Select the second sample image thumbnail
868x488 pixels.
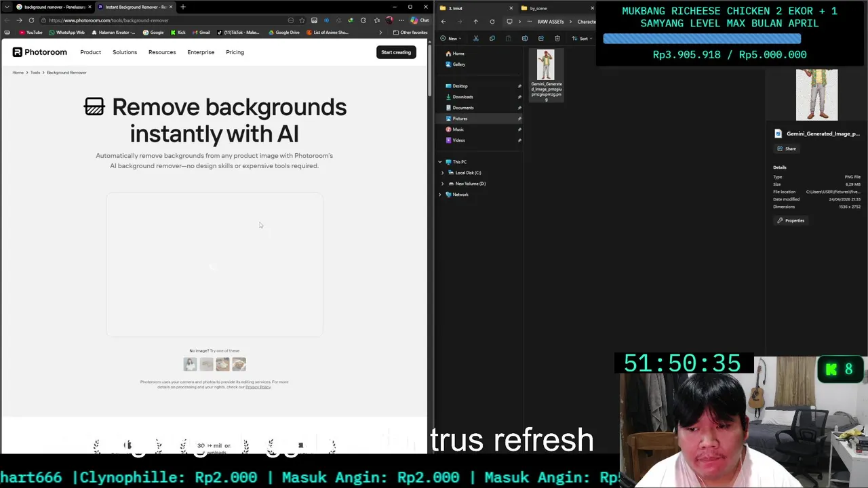(x=206, y=364)
